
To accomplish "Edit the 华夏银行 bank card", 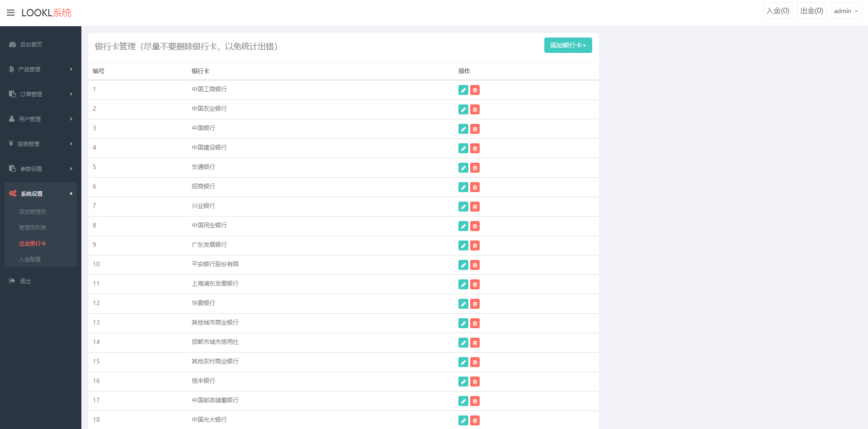I will coord(463,304).
